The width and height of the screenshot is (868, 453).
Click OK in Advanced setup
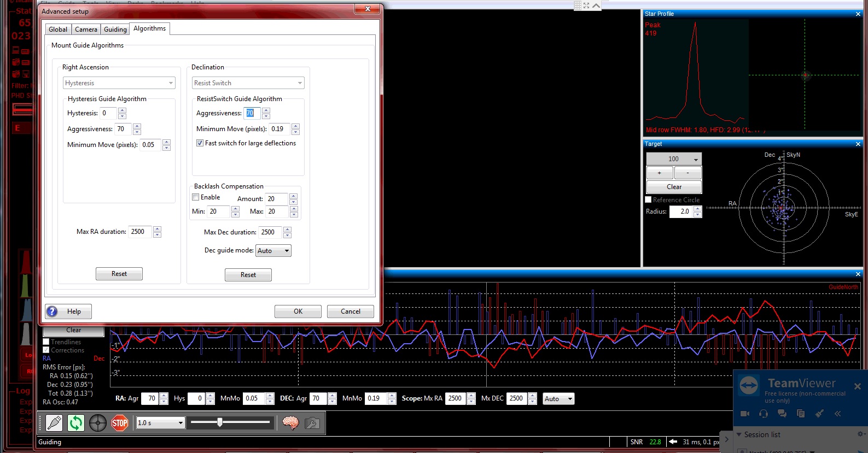point(298,311)
